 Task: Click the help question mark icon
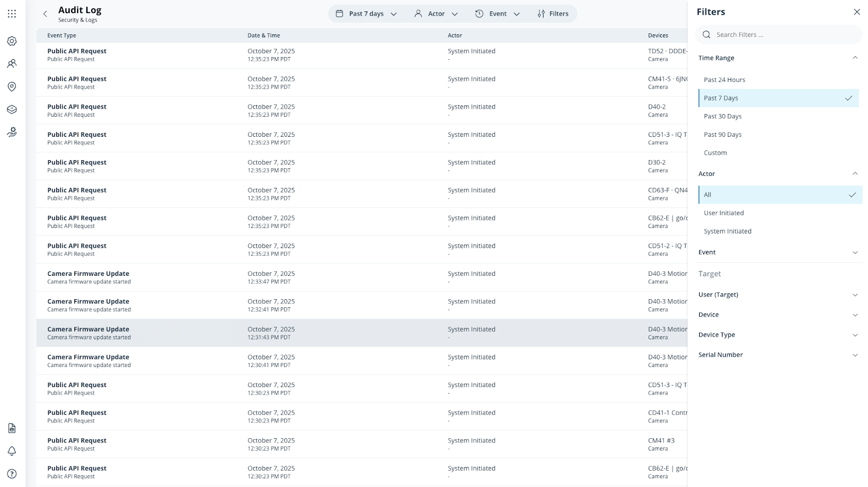(12, 474)
